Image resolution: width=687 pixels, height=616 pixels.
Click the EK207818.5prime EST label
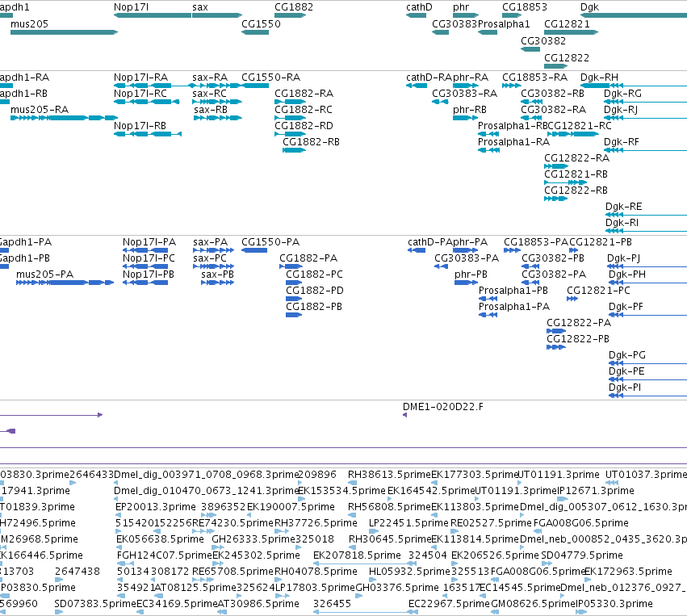(x=357, y=555)
